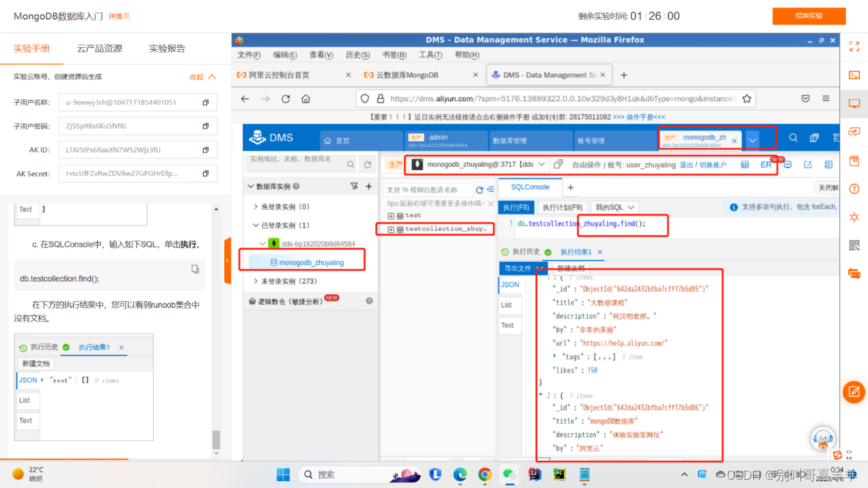Collapse the 已登录实例 (1) group
This screenshot has height=488, width=868.
click(x=256, y=225)
